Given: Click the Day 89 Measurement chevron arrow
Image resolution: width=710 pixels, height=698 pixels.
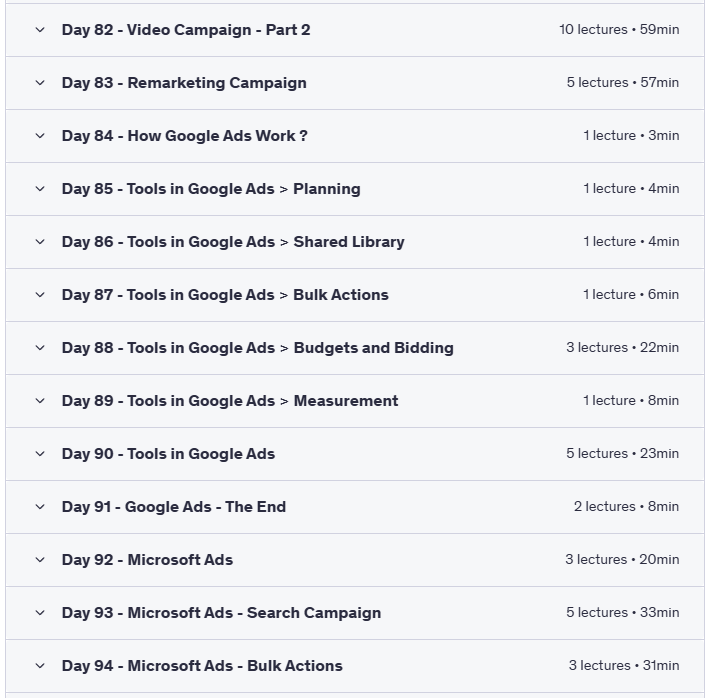Looking at the screenshot, I should point(40,401).
